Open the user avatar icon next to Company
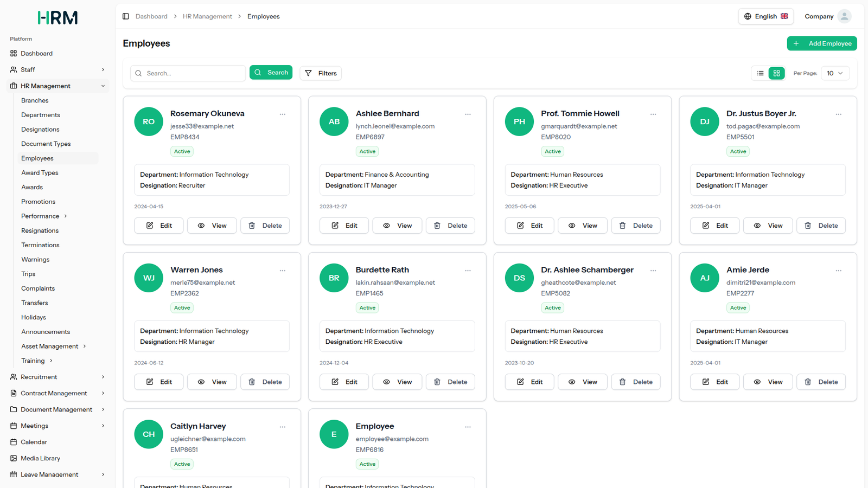 [844, 16]
